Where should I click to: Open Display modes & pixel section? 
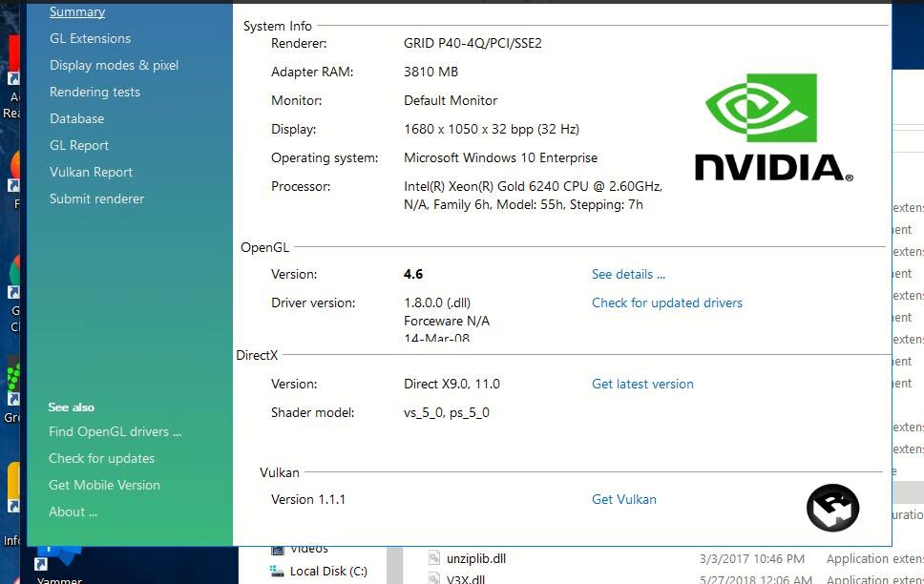(x=114, y=65)
